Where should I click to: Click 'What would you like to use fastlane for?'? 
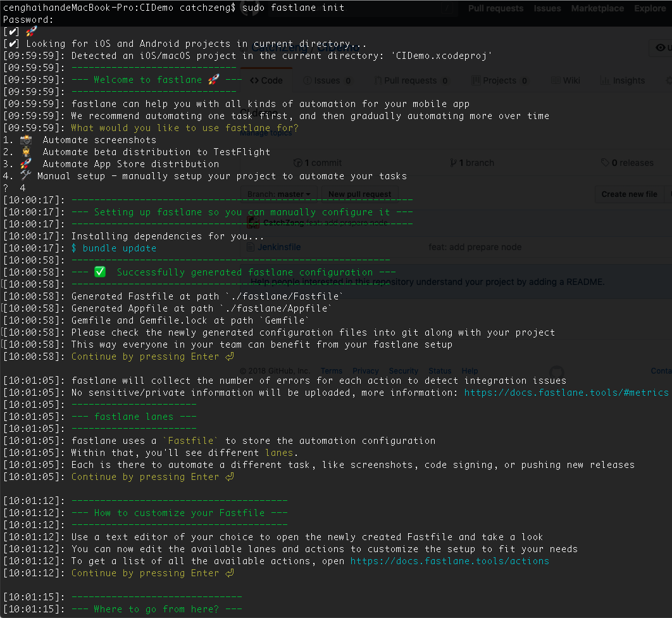click(185, 128)
